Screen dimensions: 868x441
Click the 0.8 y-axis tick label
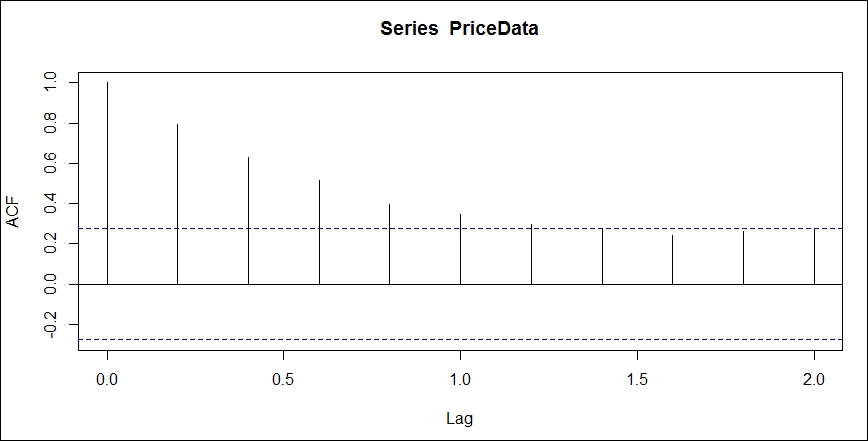50,123
